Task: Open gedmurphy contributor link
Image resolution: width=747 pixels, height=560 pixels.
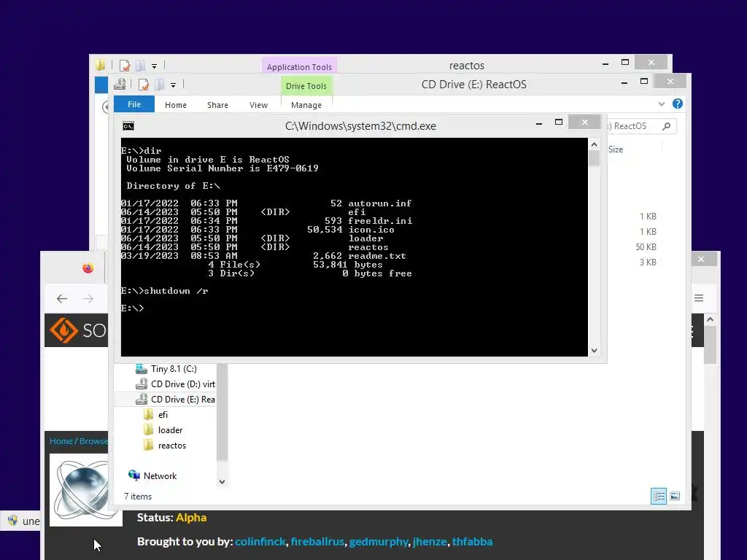Action: pyautogui.click(x=379, y=542)
